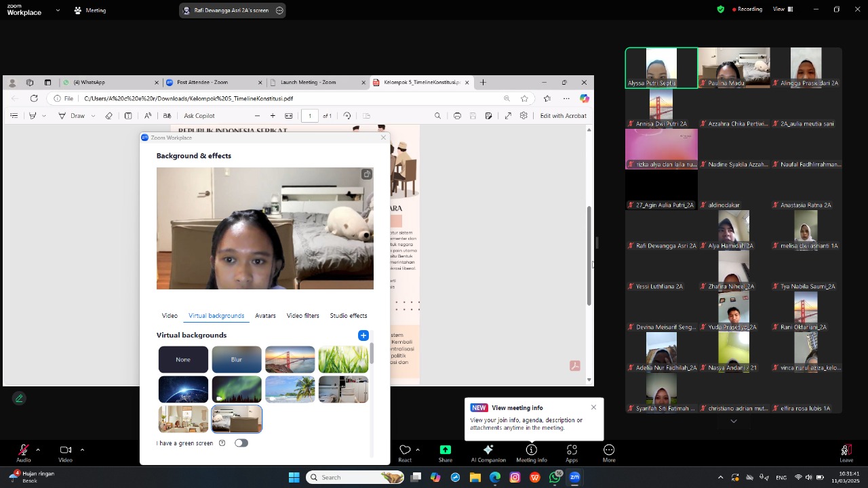Image resolution: width=868 pixels, height=488 pixels.
Task: Click the Share screen icon
Action: click(x=445, y=451)
